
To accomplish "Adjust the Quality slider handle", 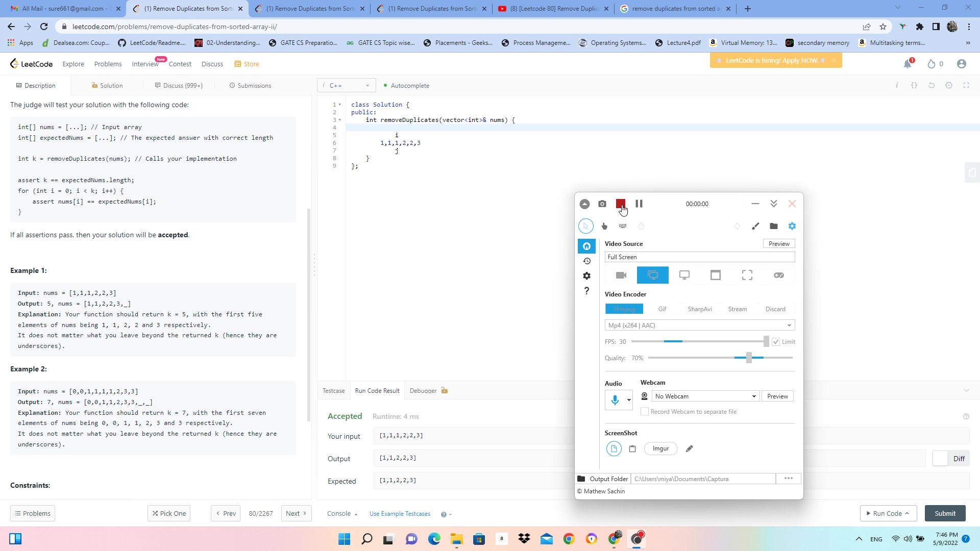I will [749, 358].
